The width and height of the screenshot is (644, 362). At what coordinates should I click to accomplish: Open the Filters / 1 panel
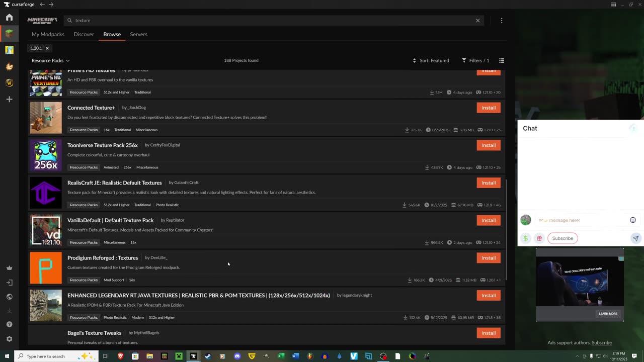(x=475, y=60)
